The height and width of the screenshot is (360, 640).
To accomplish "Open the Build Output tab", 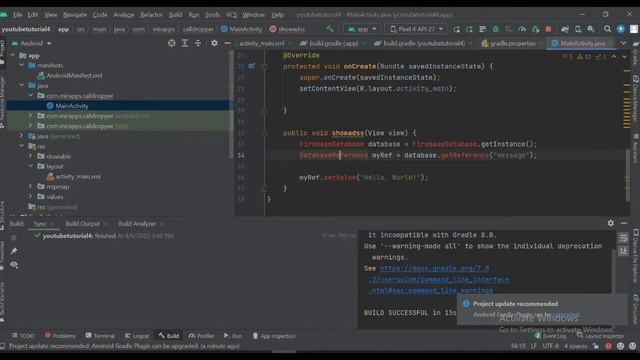I will 82,224.
